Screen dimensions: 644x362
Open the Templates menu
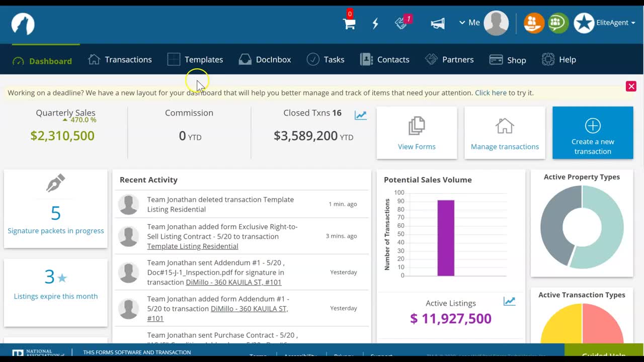195,59
